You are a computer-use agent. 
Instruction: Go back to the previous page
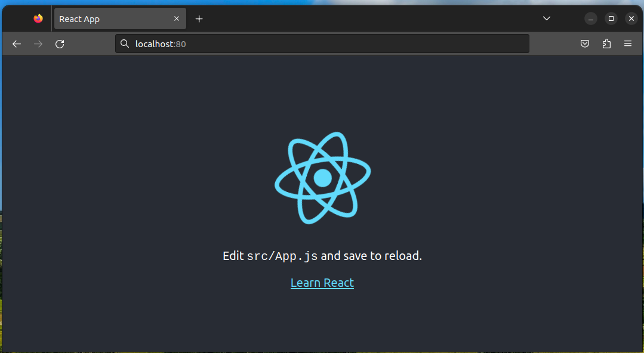point(17,44)
